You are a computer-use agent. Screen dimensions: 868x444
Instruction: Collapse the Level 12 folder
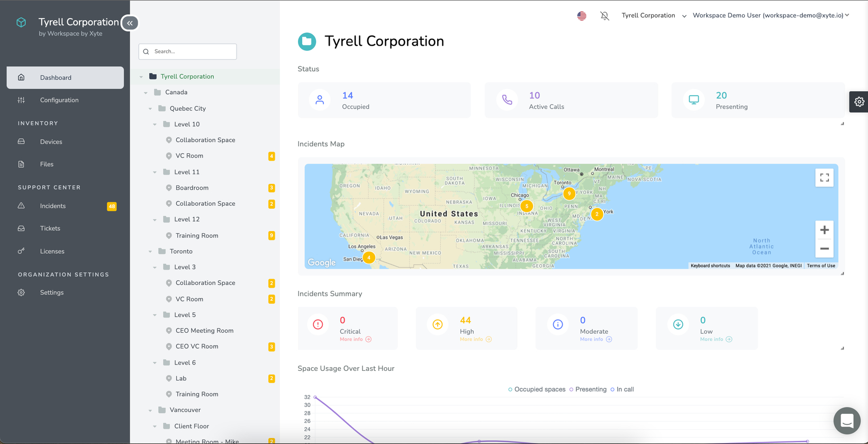click(x=155, y=219)
